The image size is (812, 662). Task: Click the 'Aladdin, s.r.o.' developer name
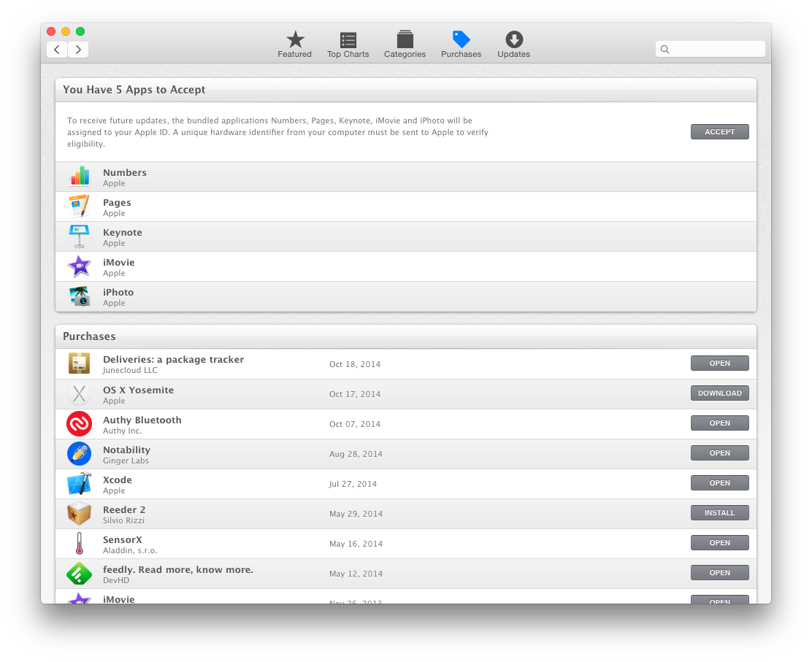[x=130, y=550]
